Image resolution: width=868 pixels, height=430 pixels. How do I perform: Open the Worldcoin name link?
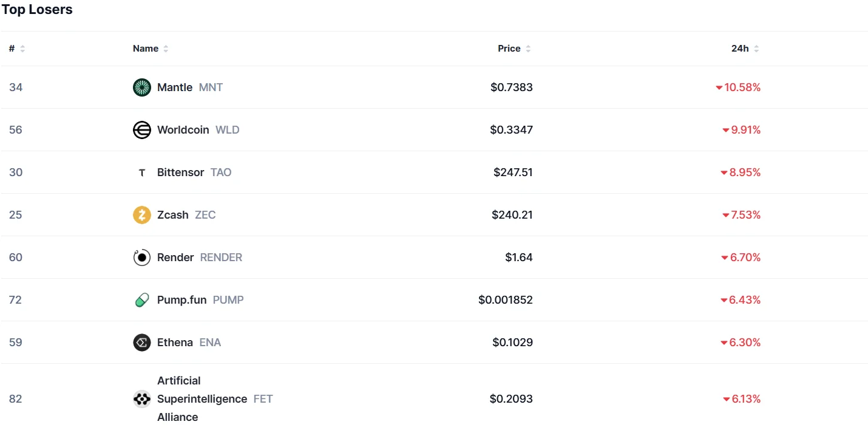pyautogui.click(x=183, y=130)
